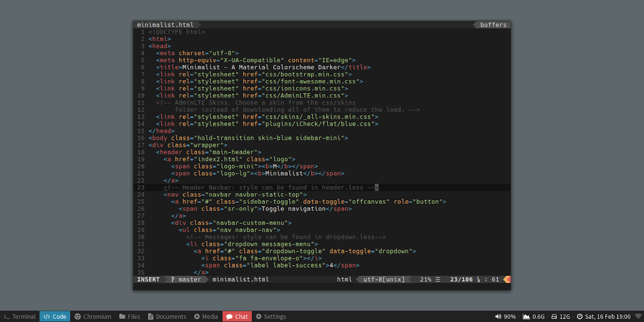Image resolution: width=644 pixels, height=322 pixels.
Task: Open the Settings workspace
Action: tap(271, 316)
